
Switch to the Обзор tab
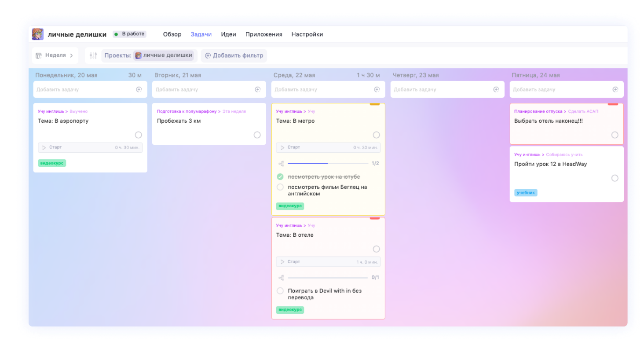(x=172, y=34)
